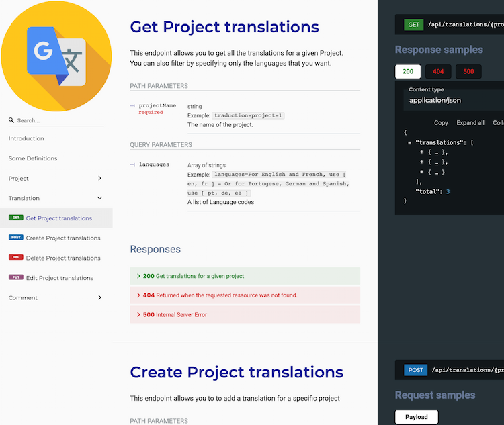Expand the Project section chevron
504x425 pixels.
pyautogui.click(x=99, y=179)
